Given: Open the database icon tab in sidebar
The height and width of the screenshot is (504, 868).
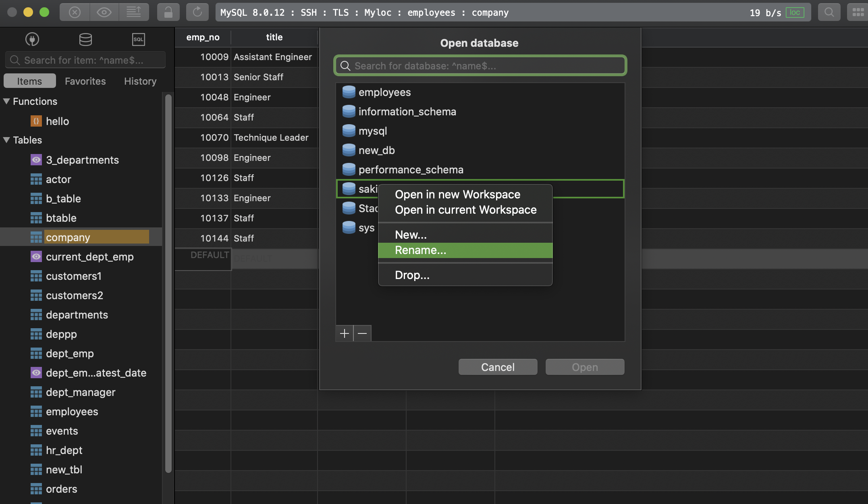Looking at the screenshot, I should pyautogui.click(x=85, y=39).
